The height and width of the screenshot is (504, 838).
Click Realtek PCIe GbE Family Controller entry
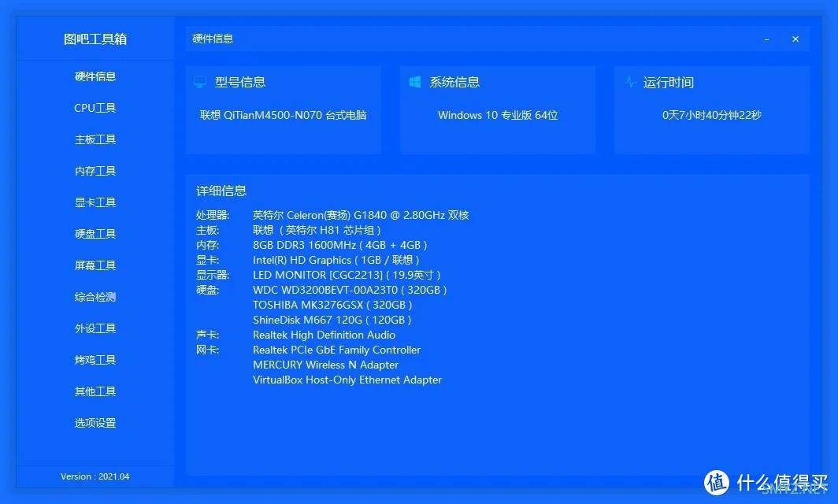pyautogui.click(x=337, y=350)
